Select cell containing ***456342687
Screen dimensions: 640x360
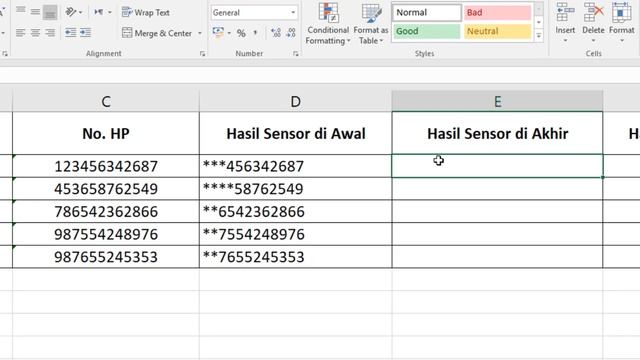pos(296,166)
